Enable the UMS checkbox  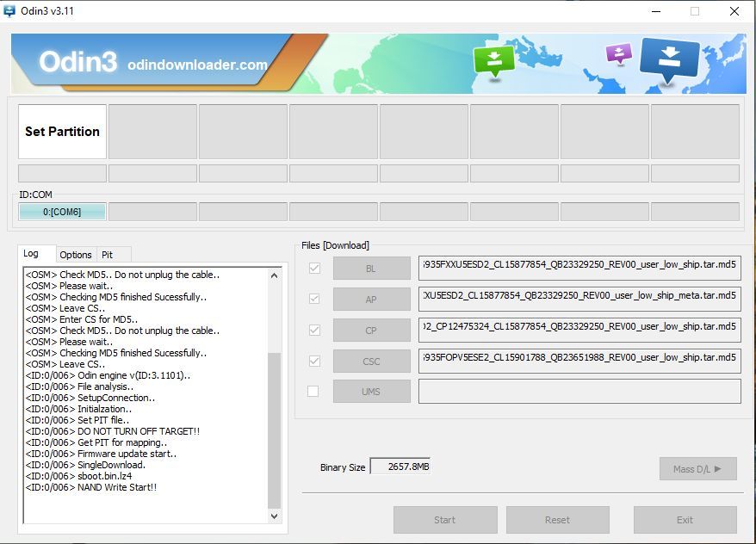point(313,392)
